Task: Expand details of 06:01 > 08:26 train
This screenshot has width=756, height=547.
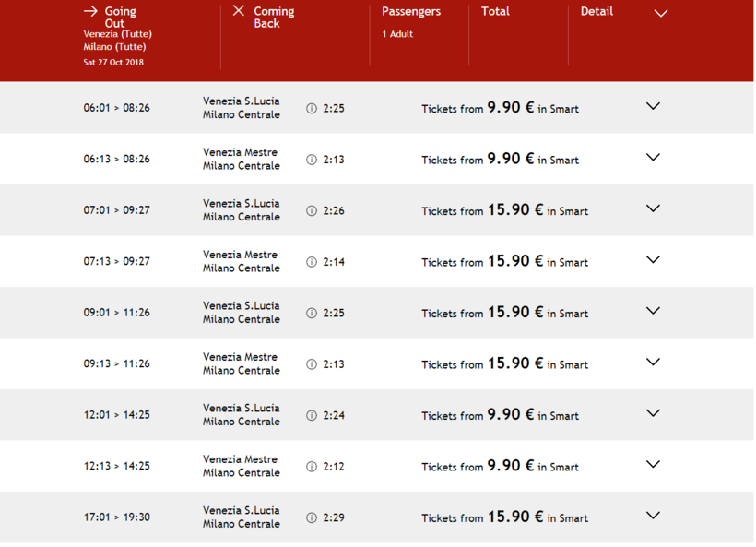Action: tap(653, 107)
